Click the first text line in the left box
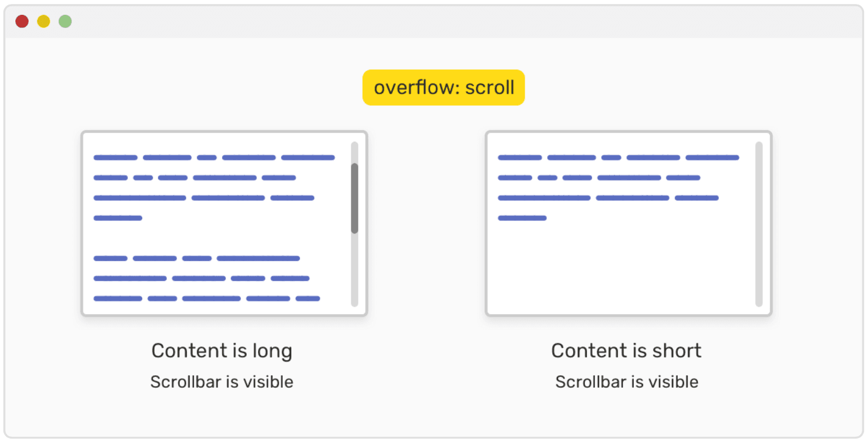 pos(214,158)
